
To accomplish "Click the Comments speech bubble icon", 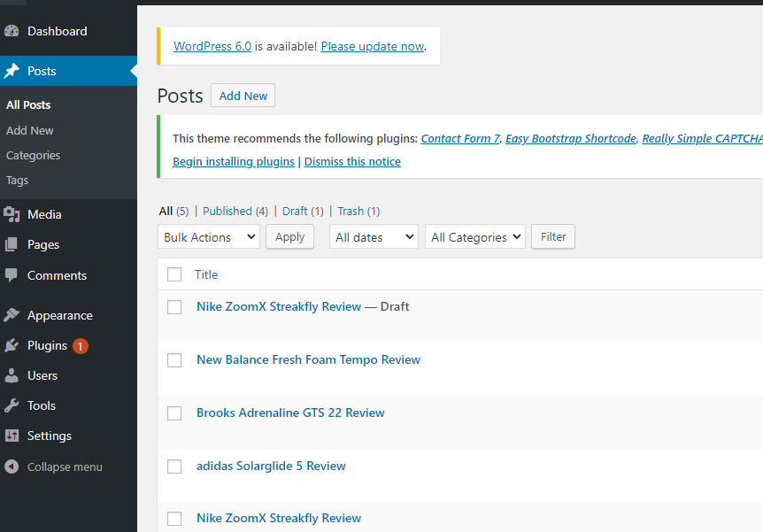I will pyautogui.click(x=12, y=275).
